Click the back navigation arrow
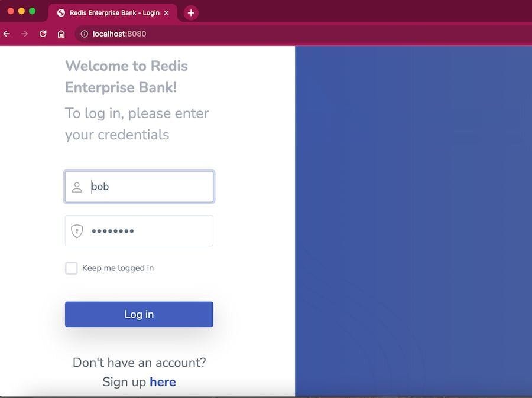This screenshot has height=398, width=532. coord(6,34)
